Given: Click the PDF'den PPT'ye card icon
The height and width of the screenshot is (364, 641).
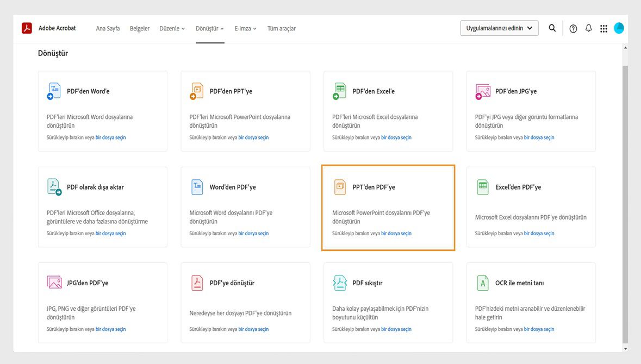Looking at the screenshot, I should pyautogui.click(x=197, y=91).
